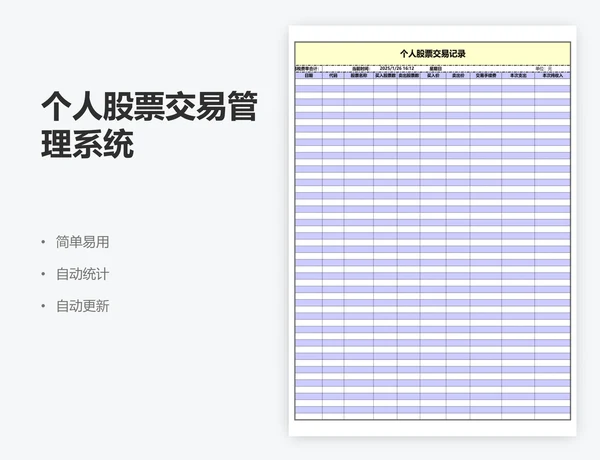Image resolution: width=600 pixels, height=460 pixels.
Task: Click the heading 个人股票交易管理系统
Action: coord(149,125)
